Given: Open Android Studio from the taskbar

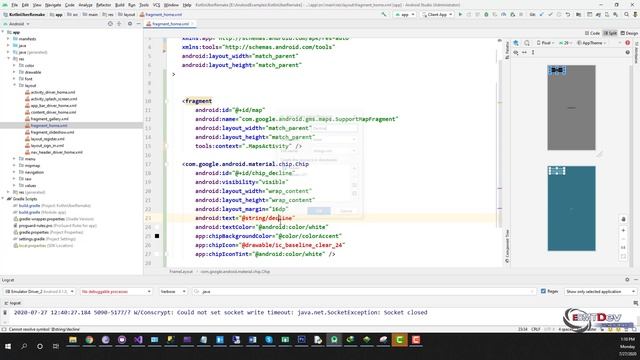Looking at the screenshot, I should pos(334,340).
